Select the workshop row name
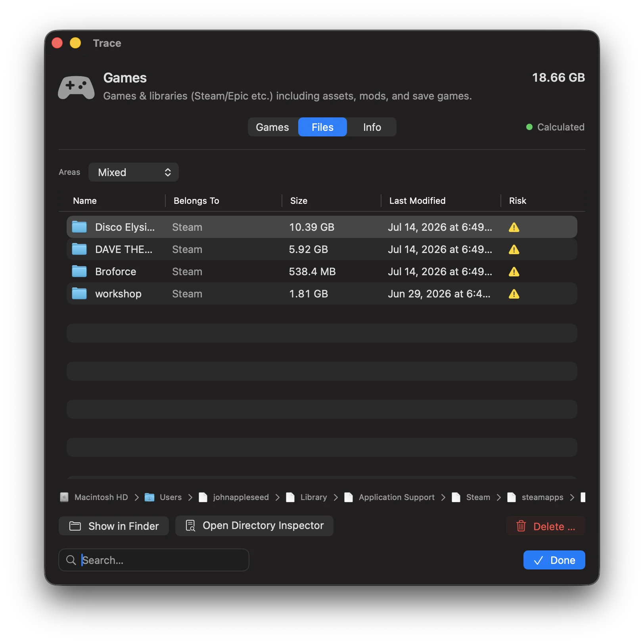This screenshot has width=644, height=644. [118, 294]
